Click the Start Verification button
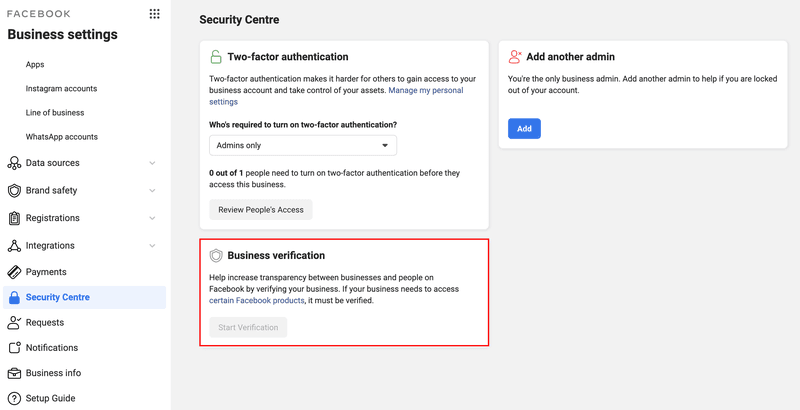 coord(248,327)
